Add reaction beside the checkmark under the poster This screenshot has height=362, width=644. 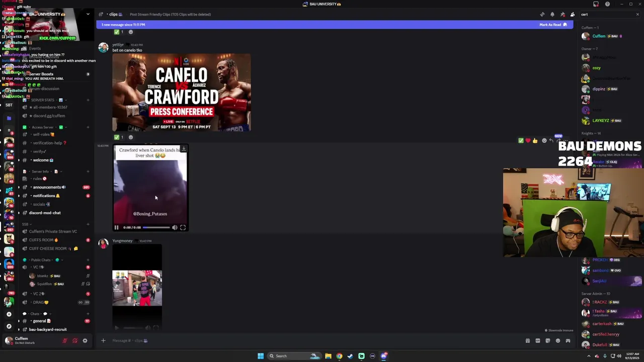coord(131,137)
